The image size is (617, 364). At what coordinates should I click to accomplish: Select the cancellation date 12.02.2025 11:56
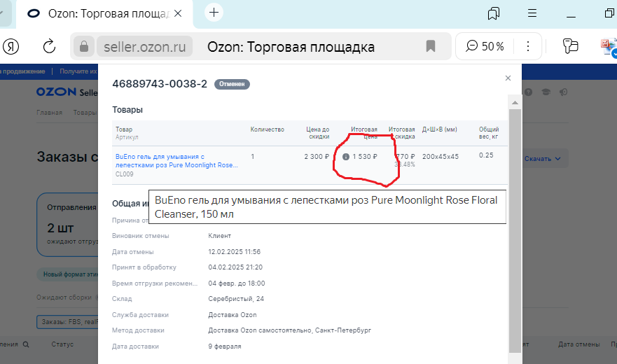coord(234,251)
